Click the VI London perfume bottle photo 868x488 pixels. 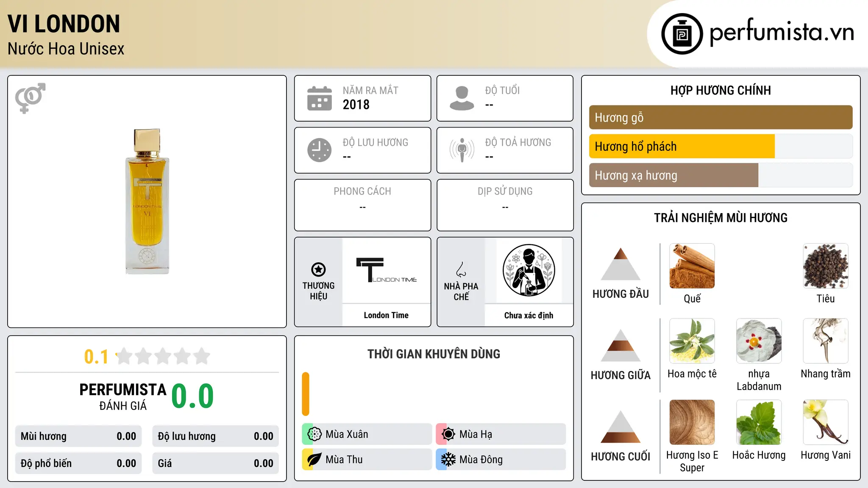[x=147, y=201]
